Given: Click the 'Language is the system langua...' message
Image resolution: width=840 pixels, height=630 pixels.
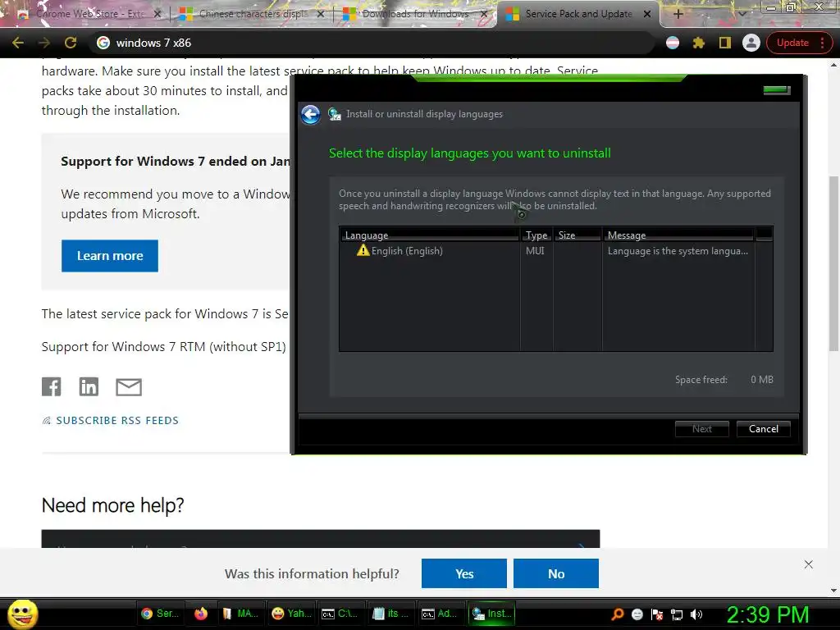Looking at the screenshot, I should tap(678, 251).
